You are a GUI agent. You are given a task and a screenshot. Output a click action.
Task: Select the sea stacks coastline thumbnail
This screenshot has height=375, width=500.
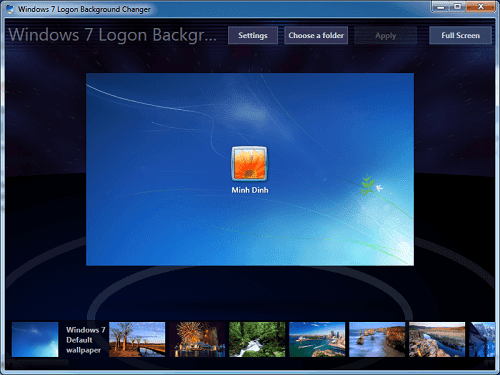tap(377, 339)
